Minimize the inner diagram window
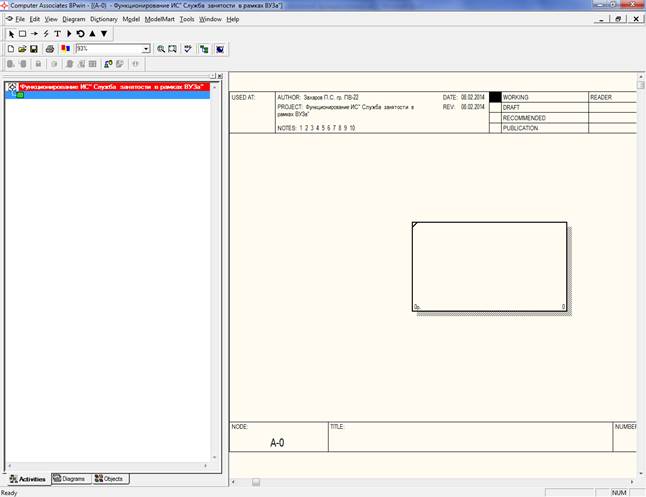 [x=602, y=19]
